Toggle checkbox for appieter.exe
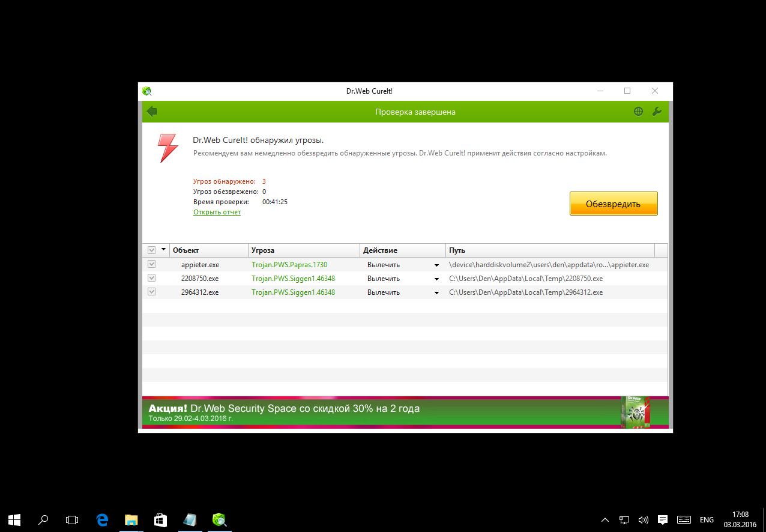Screen dimensions: 766x532 coord(152,264)
